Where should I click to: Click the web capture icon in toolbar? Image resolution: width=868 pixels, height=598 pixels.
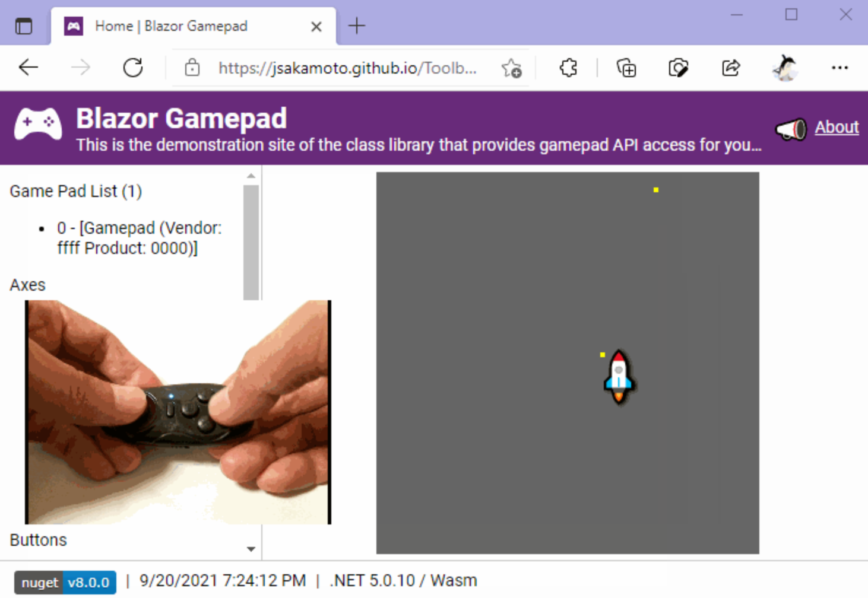(678, 68)
